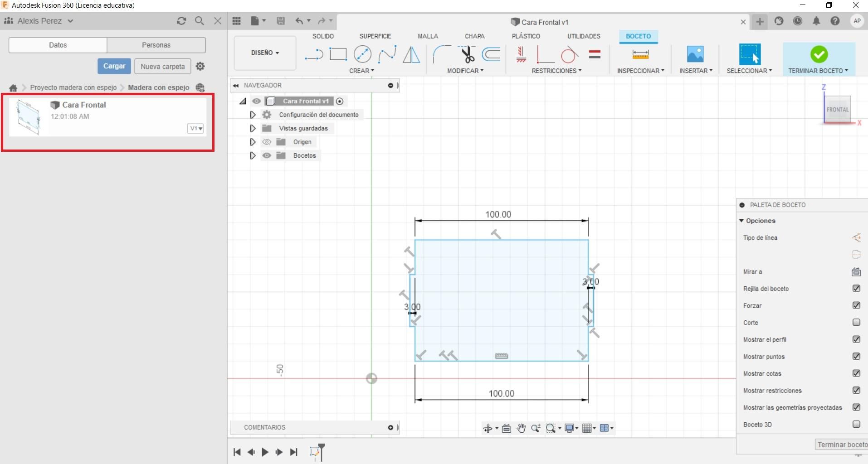
Task: Expand Vistas guardadas node
Action: tap(253, 128)
